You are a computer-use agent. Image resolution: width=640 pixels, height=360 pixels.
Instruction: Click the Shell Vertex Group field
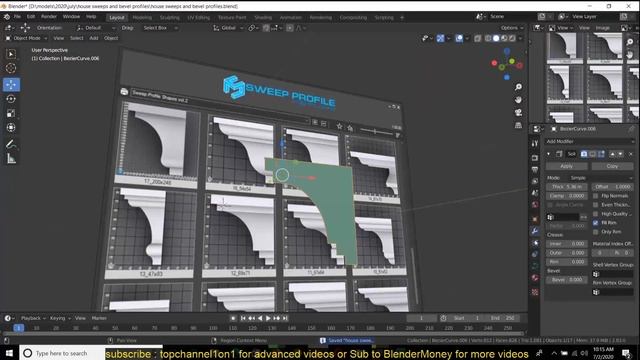pyautogui.click(x=612, y=274)
